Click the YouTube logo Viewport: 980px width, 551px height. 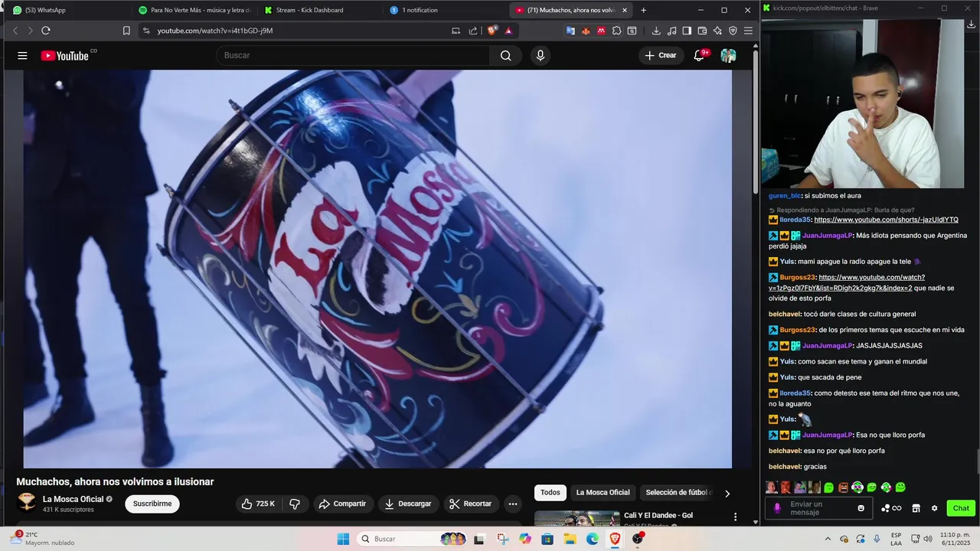tap(65, 55)
